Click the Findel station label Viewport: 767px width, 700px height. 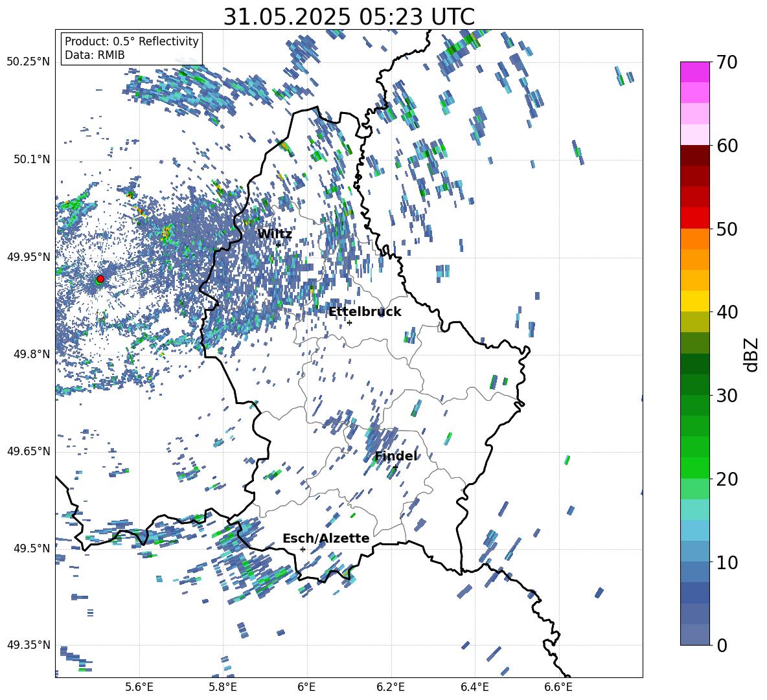coord(396,456)
